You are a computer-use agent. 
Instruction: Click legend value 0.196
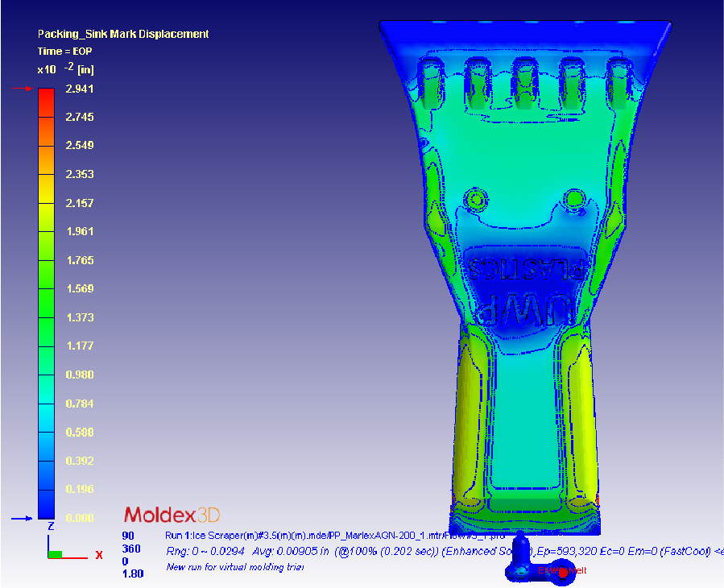(x=80, y=489)
